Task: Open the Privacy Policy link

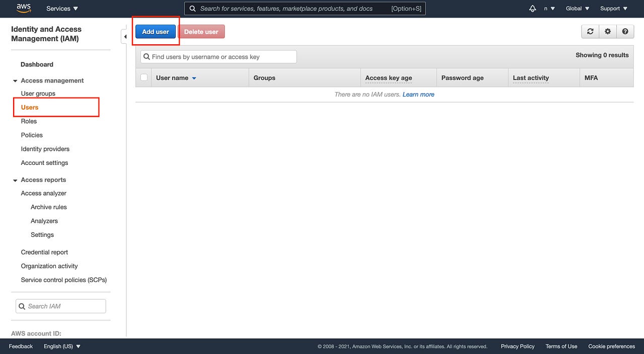Action: coord(518,346)
